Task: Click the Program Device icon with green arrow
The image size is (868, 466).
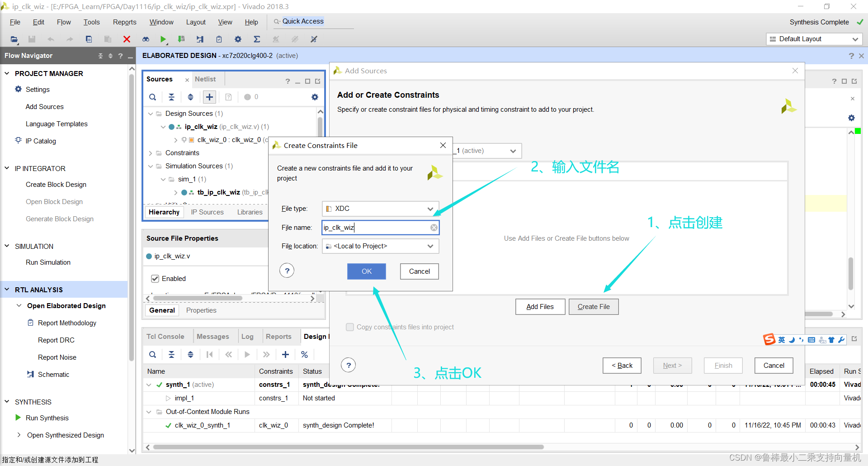Action: [x=181, y=39]
